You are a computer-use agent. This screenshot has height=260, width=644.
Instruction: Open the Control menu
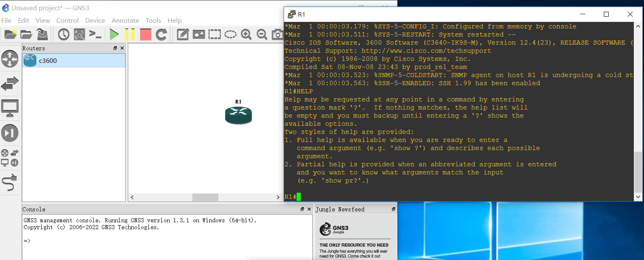67,20
